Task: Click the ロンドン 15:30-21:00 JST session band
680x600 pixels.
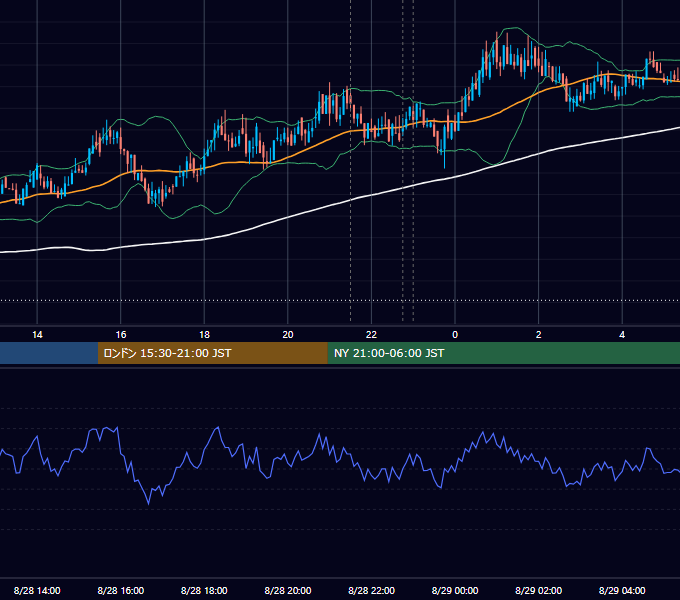Action: pyautogui.click(x=212, y=353)
